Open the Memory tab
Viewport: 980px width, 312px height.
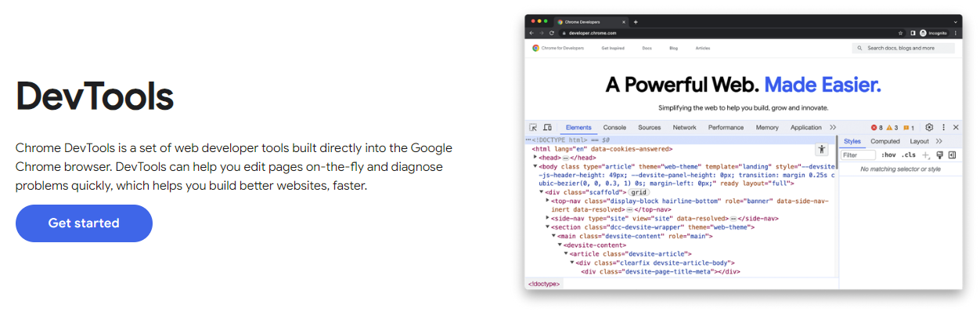[x=767, y=127]
